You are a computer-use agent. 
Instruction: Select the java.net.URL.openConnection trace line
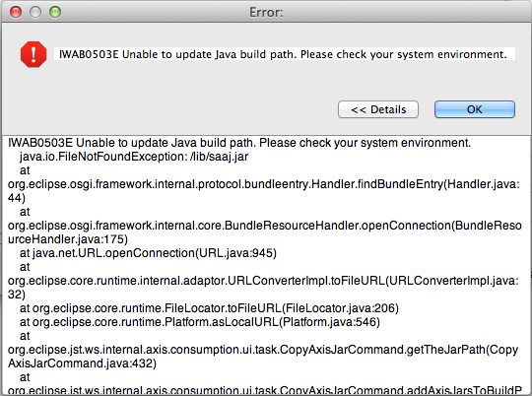(148, 253)
